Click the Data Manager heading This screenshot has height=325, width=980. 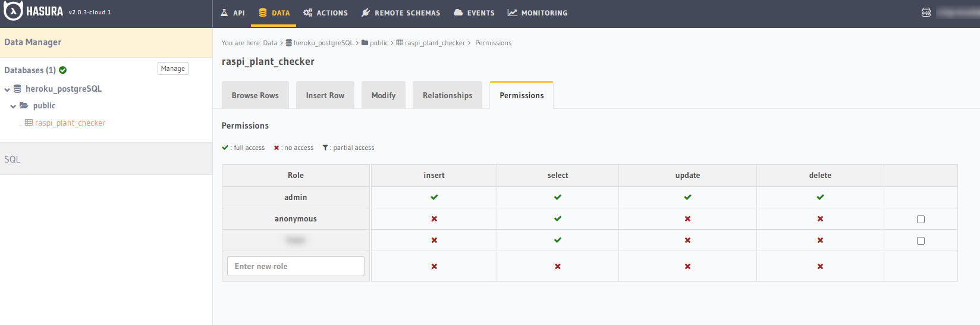33,42
